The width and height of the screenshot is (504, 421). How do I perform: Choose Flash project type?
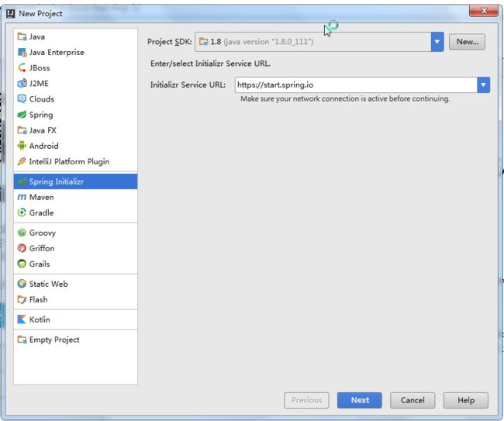pyautogui.click(x=75, y=299)
